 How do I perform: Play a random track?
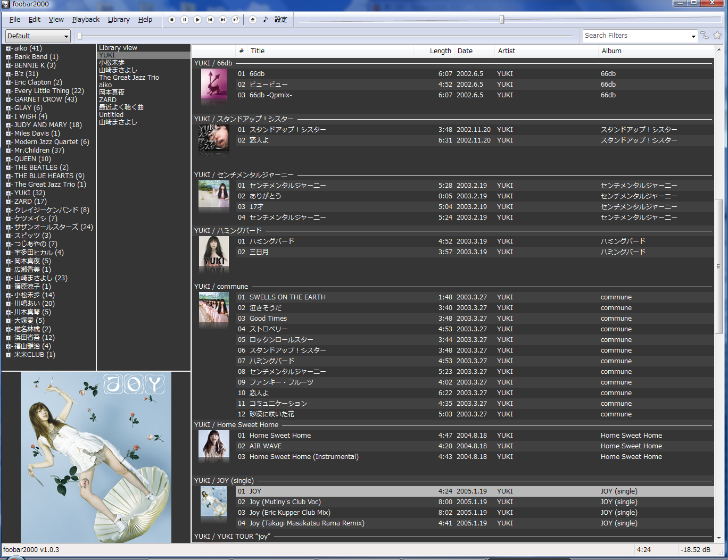[236, 20]
